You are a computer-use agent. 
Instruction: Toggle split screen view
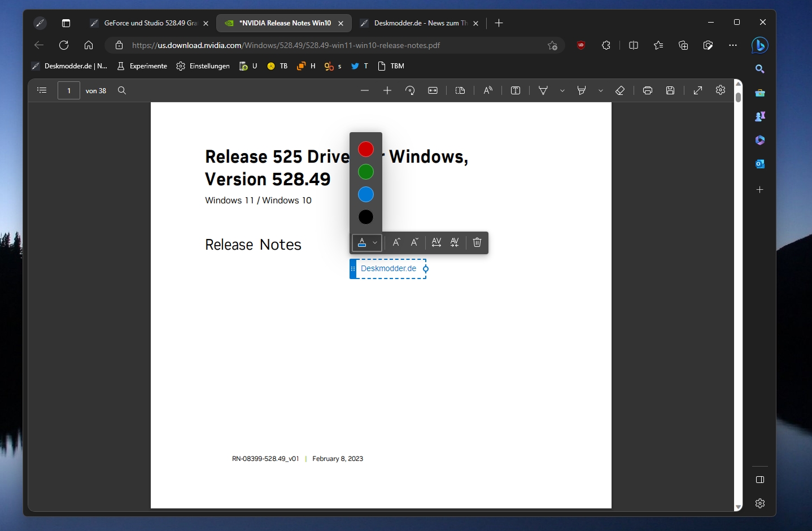634,45
